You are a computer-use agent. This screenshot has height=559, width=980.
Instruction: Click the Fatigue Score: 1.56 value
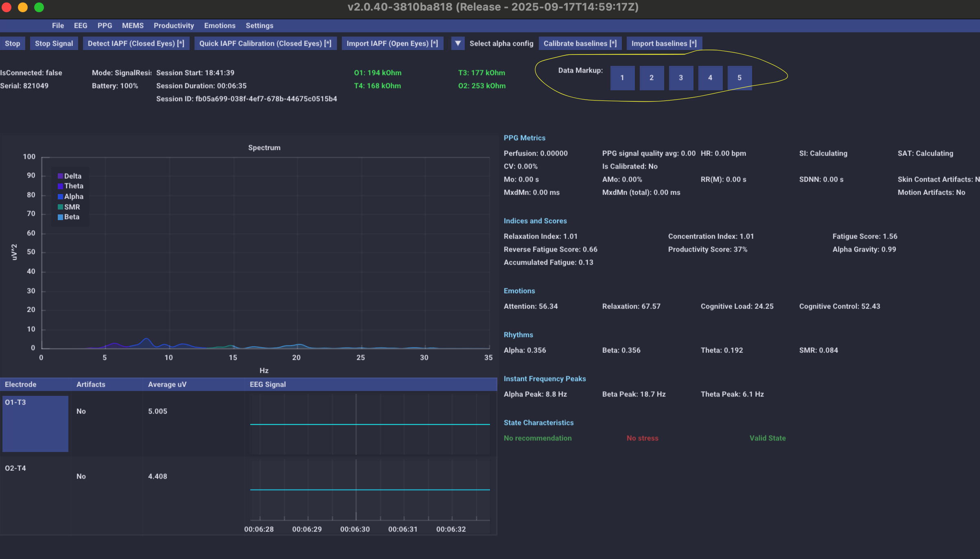click(x=865, y=236)
